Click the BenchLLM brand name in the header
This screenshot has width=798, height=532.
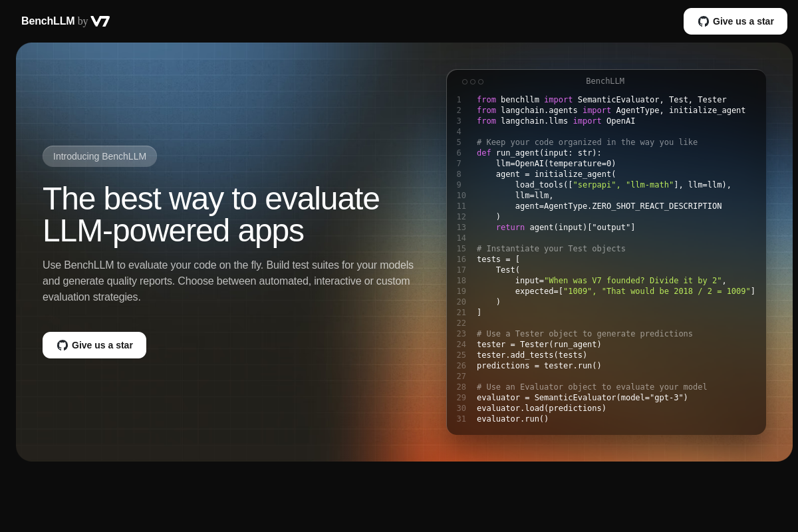(x=48, y=21)
